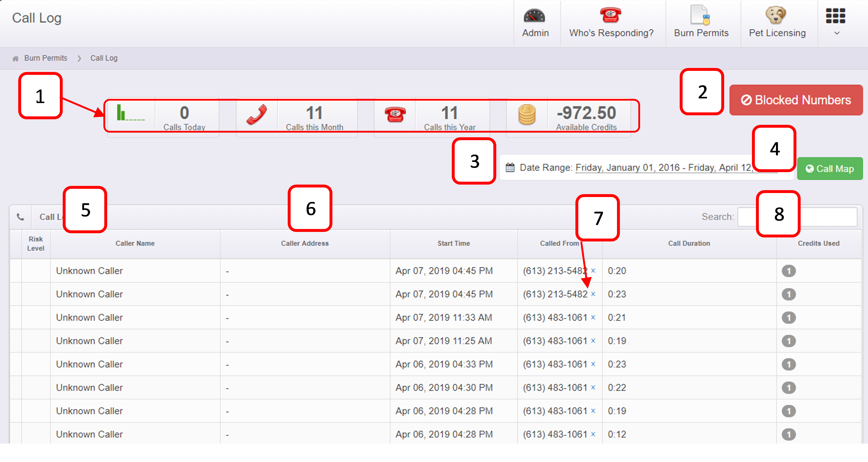The height and width of the screenshot is (462, 868).
Task: Go to Burn Permits breadcrumb
Action: [x=46, y=58]
